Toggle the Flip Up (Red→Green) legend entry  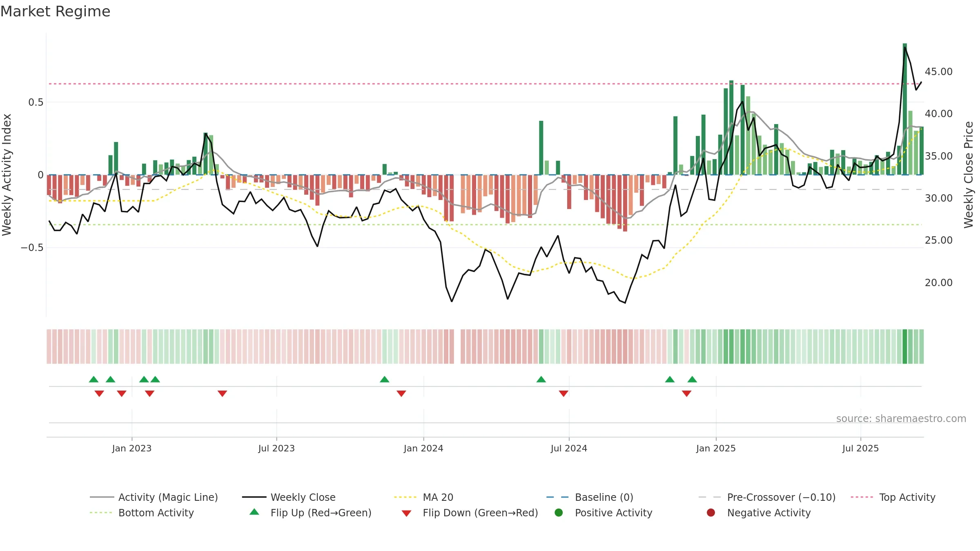point(310,513)
